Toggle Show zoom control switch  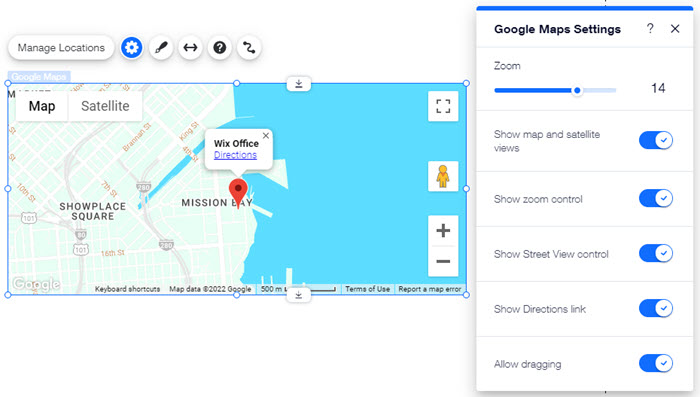[x=656, y=198]
